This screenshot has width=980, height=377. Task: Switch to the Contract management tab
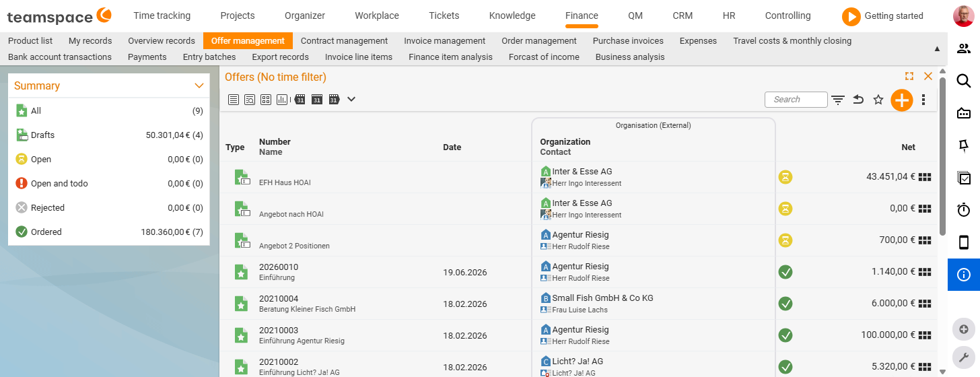click(344, 41)
